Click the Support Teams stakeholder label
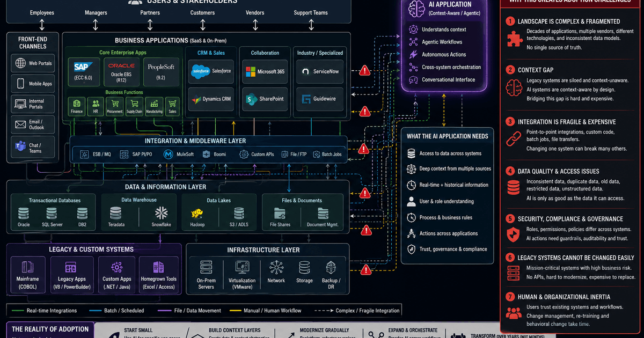The width and height of the screenshot is (644, 338). (x=311, y=12)
